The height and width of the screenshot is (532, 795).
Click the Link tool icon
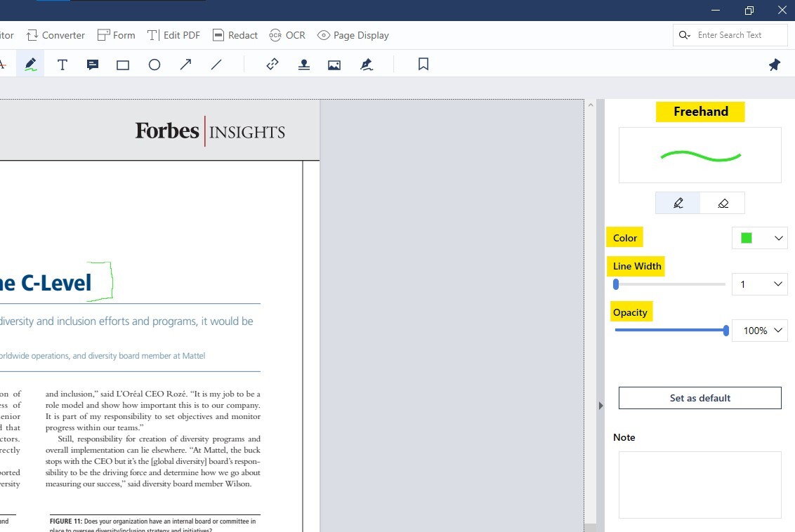pyautogui.click(x=272, y=64)
